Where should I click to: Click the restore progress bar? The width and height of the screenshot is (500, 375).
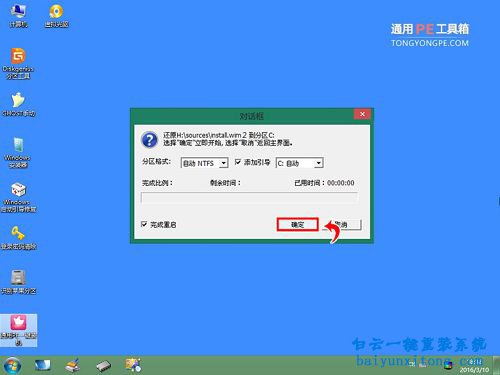click(249, 198)
